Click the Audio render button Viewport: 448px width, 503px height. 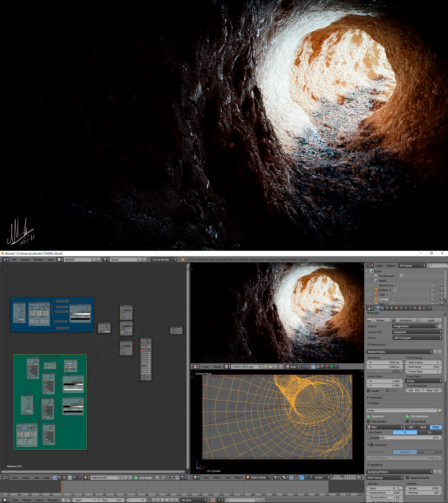pyautogui.click(x=429, y=320)
